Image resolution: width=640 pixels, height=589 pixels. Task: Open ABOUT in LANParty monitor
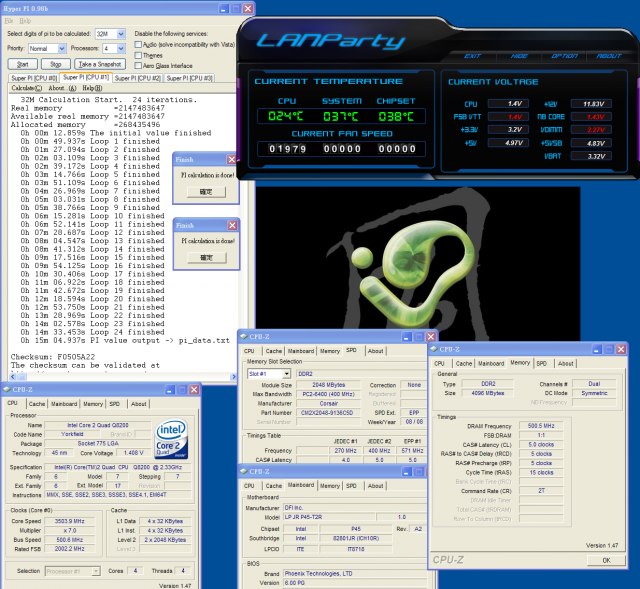tap(609, 56)
